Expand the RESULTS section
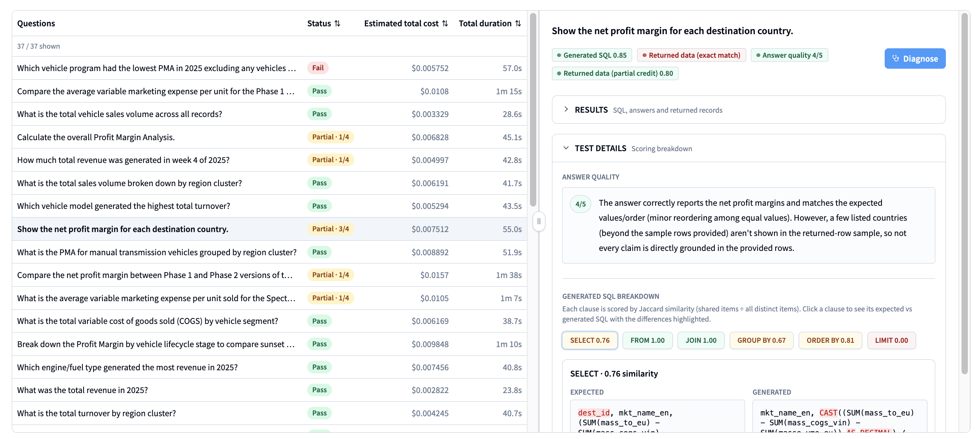The height and width of the screenshot is (439, 980). 749,110
